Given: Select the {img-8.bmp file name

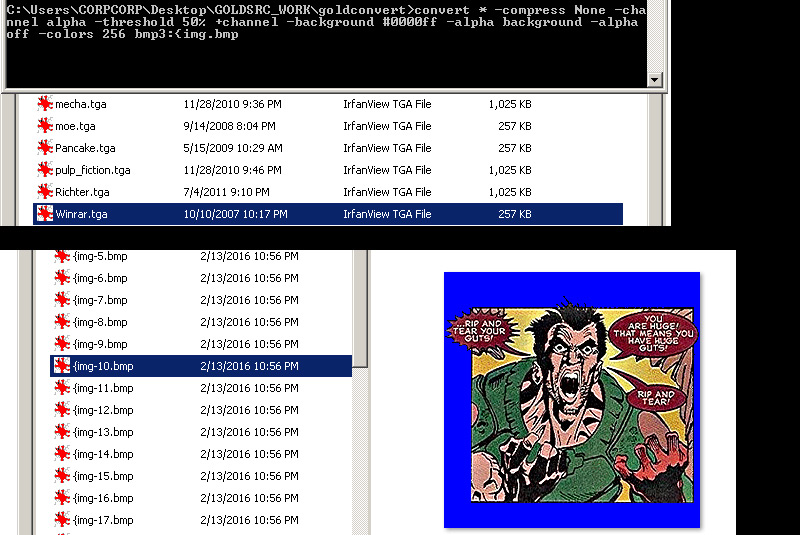Looking at the screenshot, I should tap(100, 322).
